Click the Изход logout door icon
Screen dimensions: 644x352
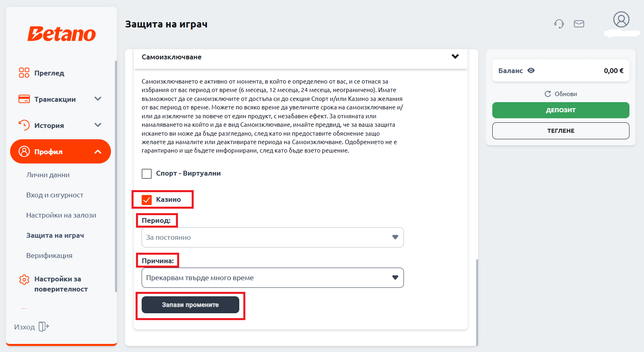click(44, 327)
